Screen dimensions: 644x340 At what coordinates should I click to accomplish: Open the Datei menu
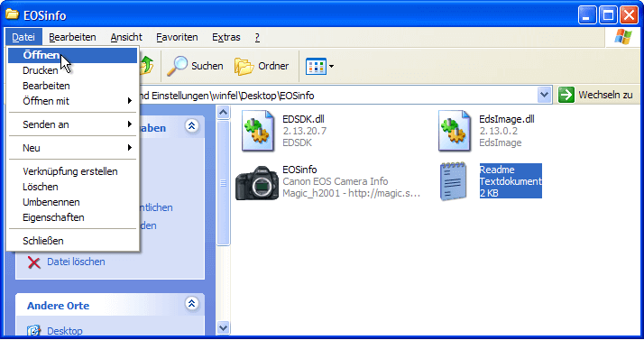(x=23, y=37)
